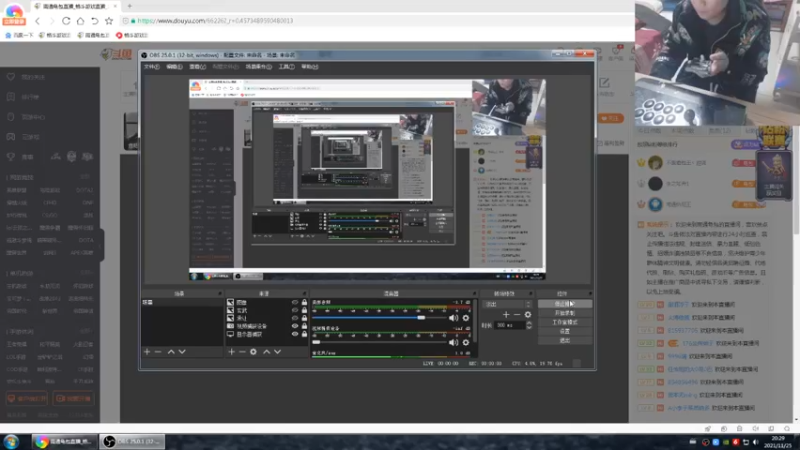The width and height of the screenshot is (800, 450).
Task: Move the source down with the down arrow in the 来源 panel
Action: (x=278, y=352)
